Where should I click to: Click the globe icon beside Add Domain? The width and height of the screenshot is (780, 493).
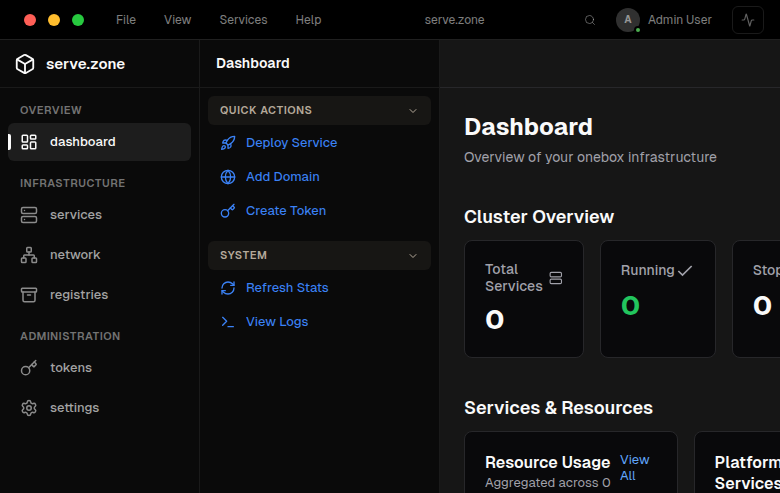(228, 177)
